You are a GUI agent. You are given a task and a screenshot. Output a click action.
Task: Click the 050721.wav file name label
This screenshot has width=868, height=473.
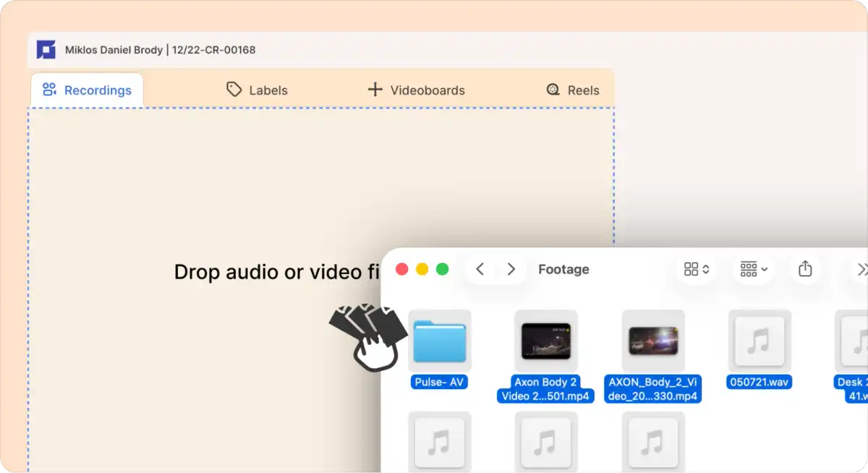click(759, 382)
